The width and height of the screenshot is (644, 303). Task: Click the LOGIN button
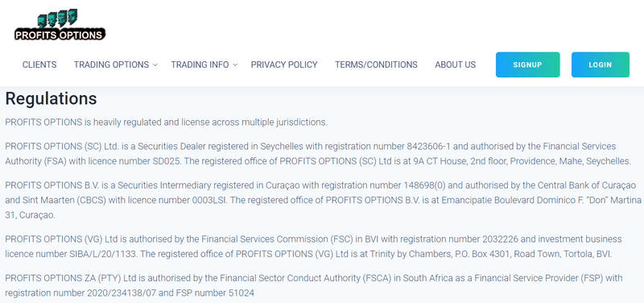[x=601, y=64]
